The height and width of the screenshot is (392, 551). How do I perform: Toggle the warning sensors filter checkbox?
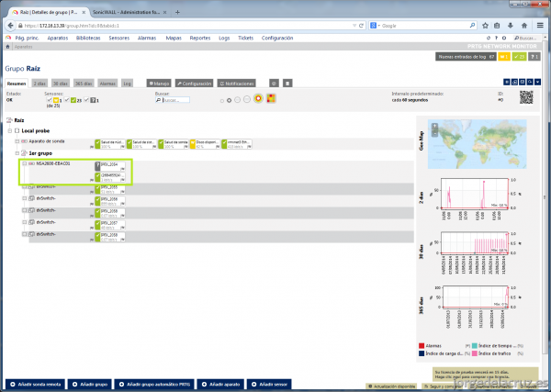(x=50, y=100)
